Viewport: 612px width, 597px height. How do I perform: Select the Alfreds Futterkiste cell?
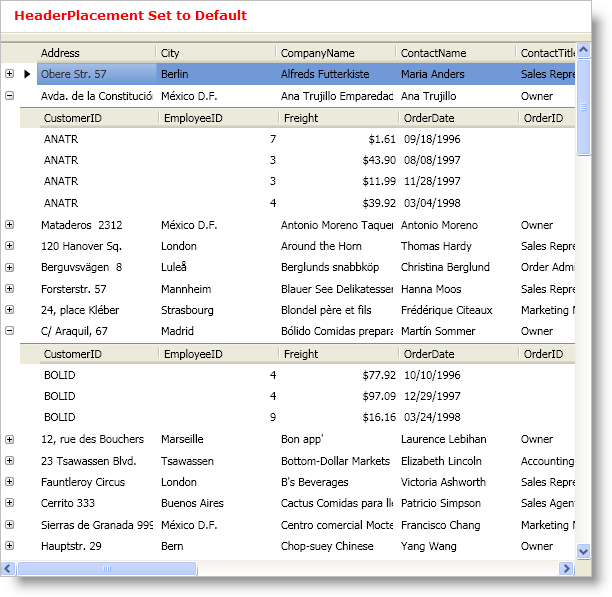(336, 74)
